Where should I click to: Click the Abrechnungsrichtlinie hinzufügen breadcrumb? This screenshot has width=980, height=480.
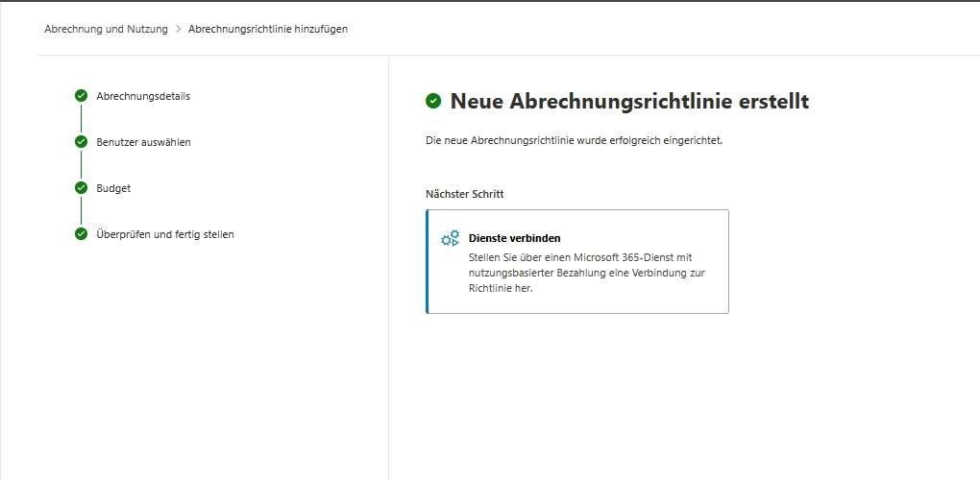tap(268, 29)
